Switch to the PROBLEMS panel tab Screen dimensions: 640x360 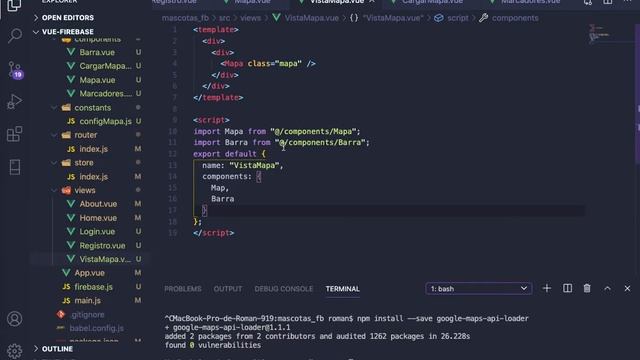(x=182, y=289)
